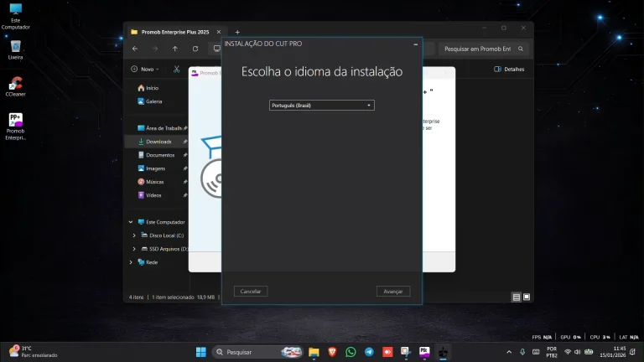
Task: Open the Snipping Tool taskbar icon
Action: click(x=406, y=352)
